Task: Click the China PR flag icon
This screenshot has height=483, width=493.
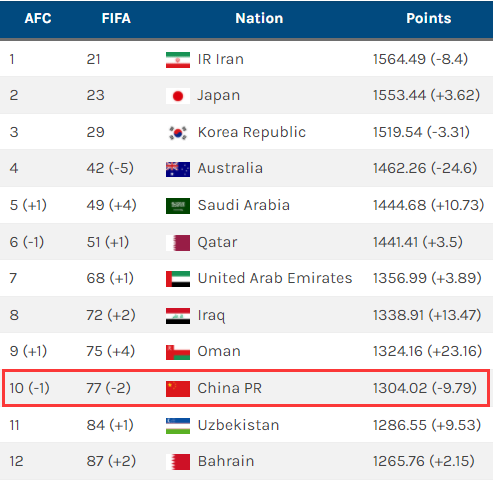Action: [178, 389]
